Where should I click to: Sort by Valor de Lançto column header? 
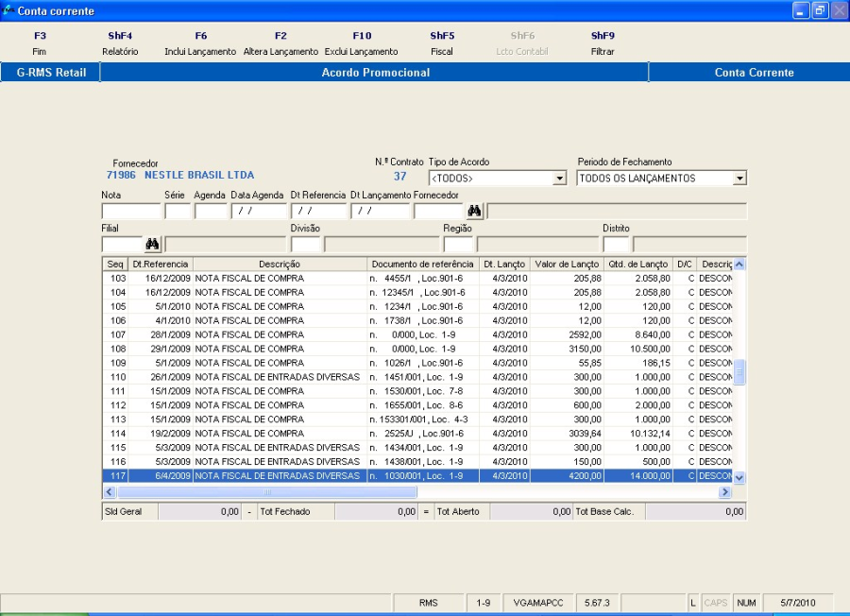(566, 265)
